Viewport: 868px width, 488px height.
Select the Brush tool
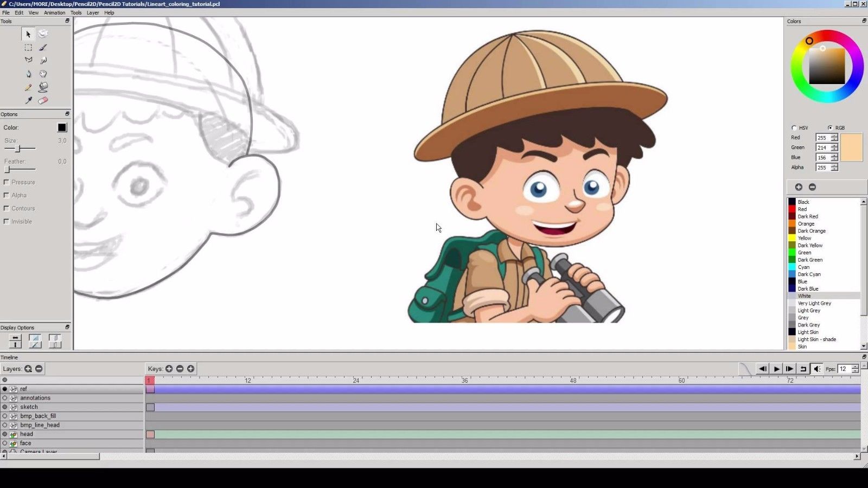43,47
